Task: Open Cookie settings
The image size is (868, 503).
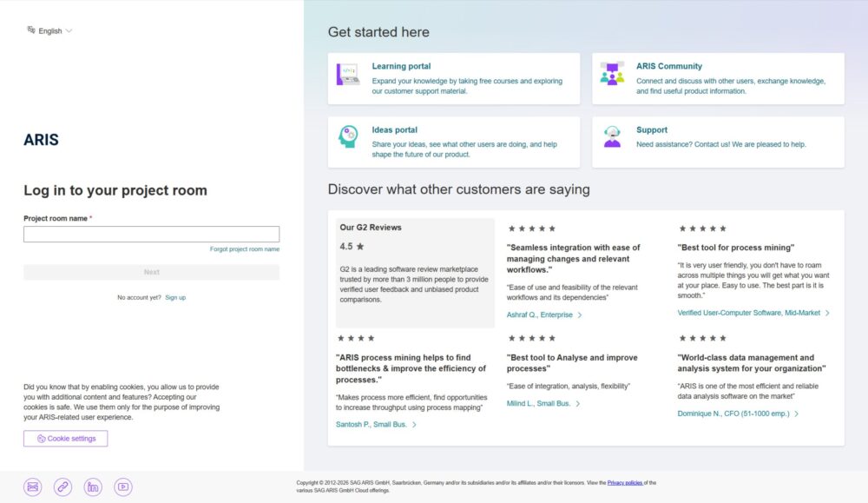Action: coord(66,439)
